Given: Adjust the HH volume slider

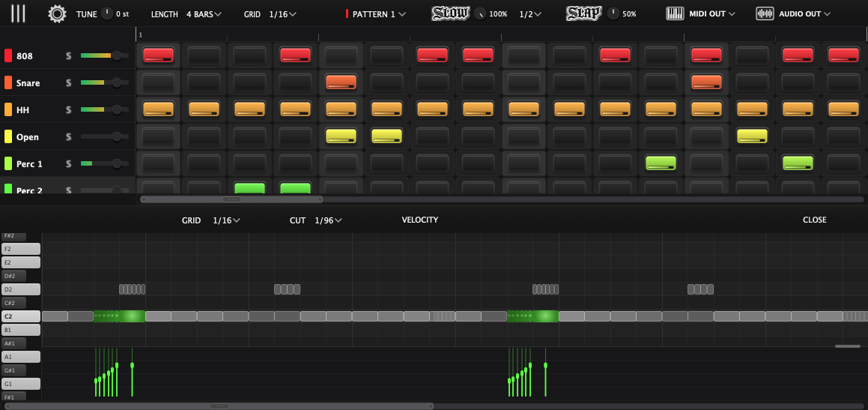Looking at the screenshot, I should [105, 109].
